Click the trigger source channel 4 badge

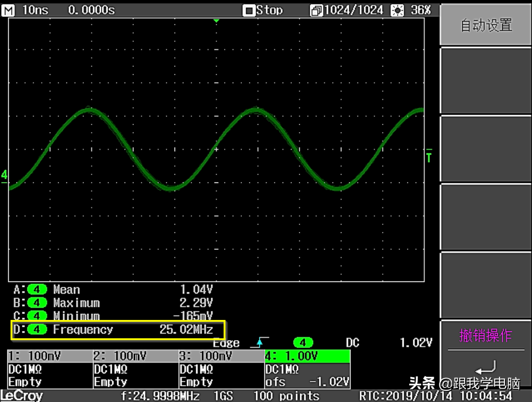(303, 342)
